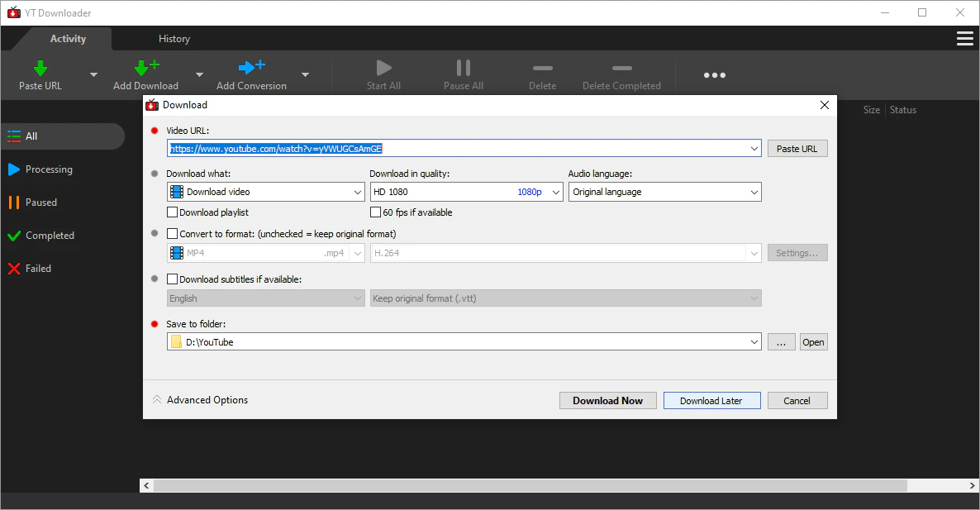Open the Completed downloads list
Screen dimensions: 980x510
(50, 235)
